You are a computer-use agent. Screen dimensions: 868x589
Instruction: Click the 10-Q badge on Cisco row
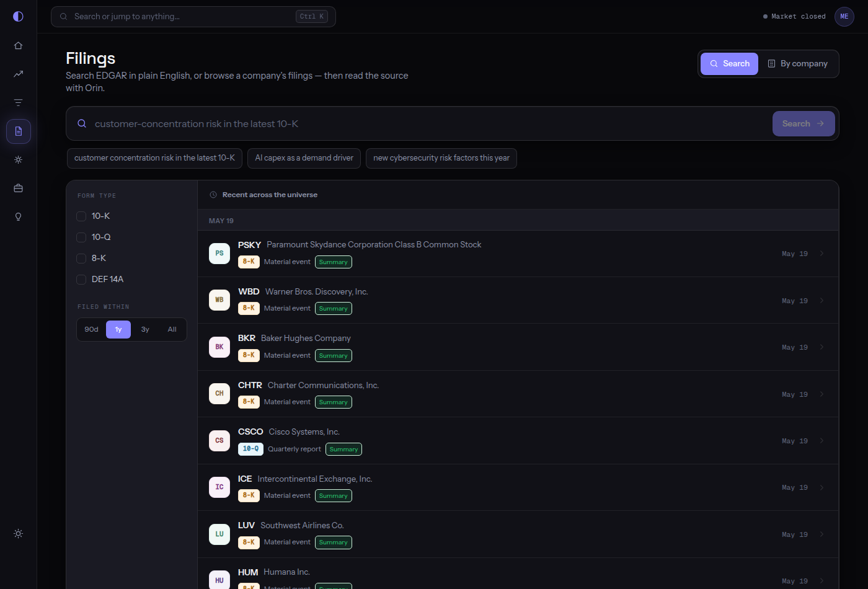point(250,449)
